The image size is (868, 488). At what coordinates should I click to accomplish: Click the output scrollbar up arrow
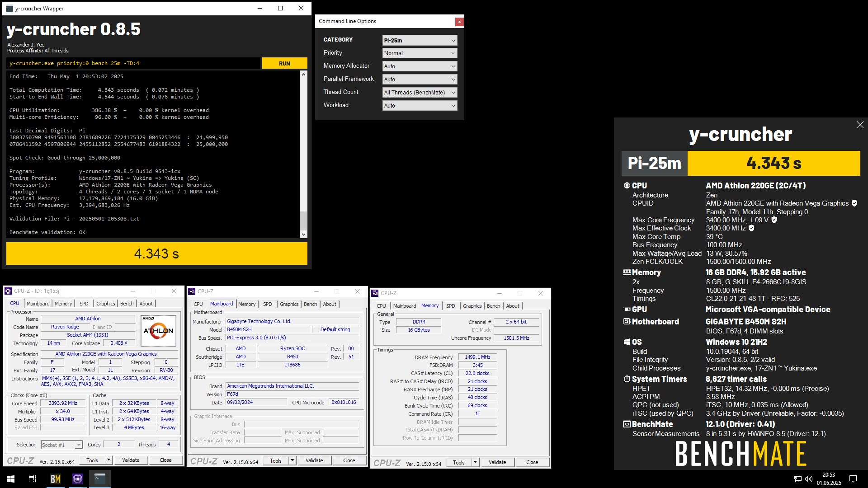tap(303, 75)
